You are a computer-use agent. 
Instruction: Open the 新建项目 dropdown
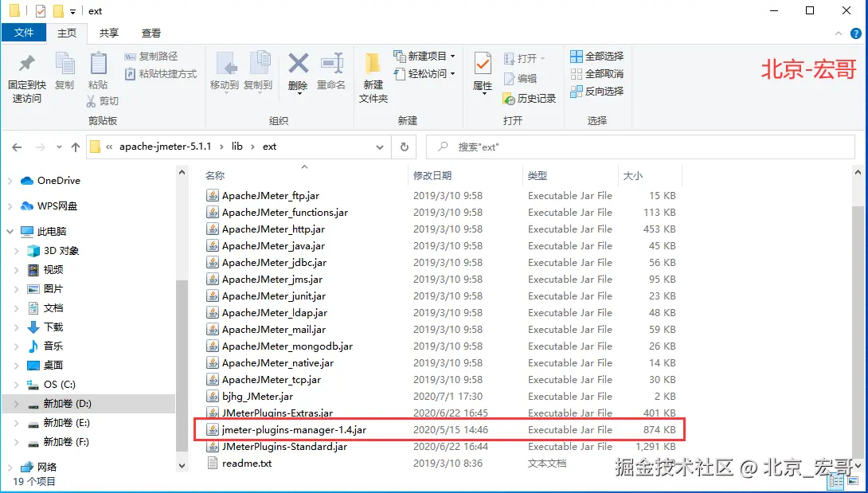point(453,57)
